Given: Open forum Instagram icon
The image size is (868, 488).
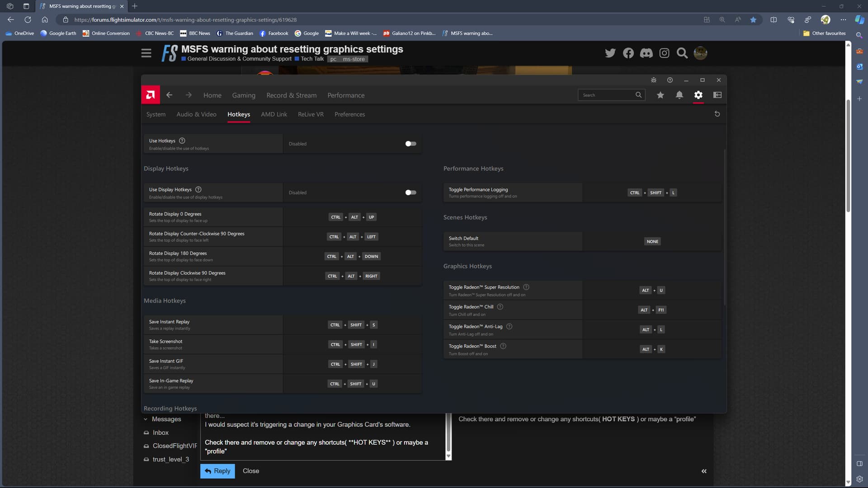Looking at the screenshot, I should coord(664,53).
